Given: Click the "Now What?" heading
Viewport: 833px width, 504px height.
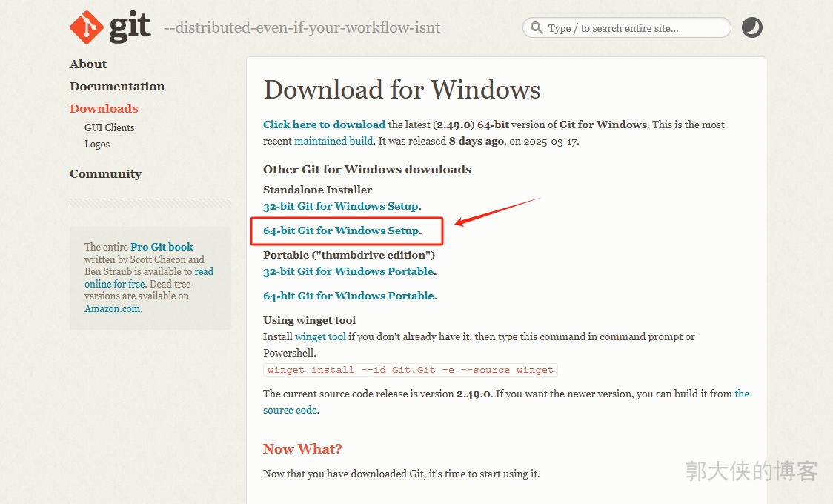Looking at the screenshot, I should click(x=302, y=448).
